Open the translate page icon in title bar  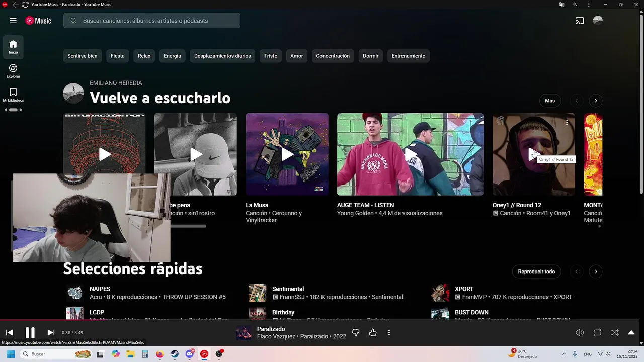click(561, 5)
